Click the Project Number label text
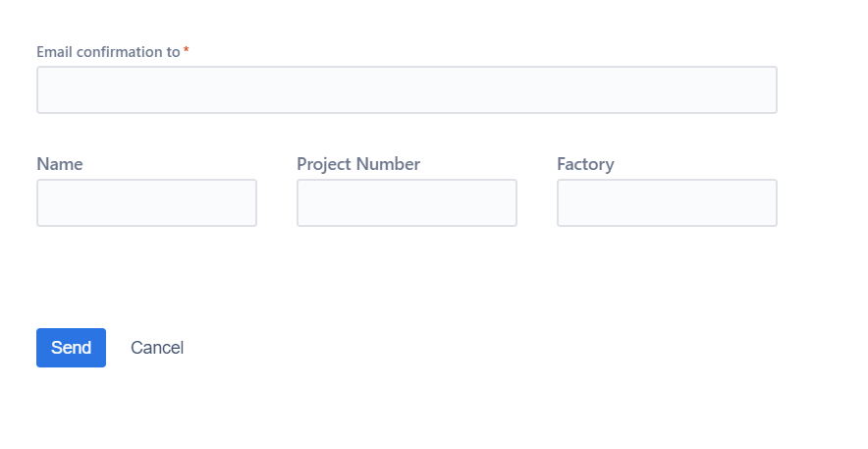The image size is (868, 449). [x=358, y=164]
